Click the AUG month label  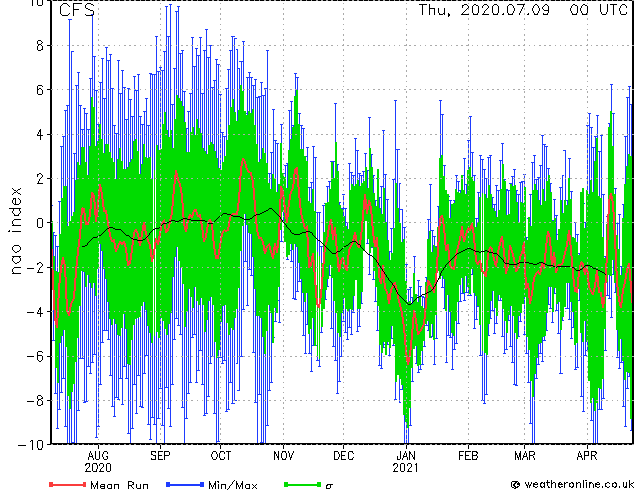click(98, 456)
